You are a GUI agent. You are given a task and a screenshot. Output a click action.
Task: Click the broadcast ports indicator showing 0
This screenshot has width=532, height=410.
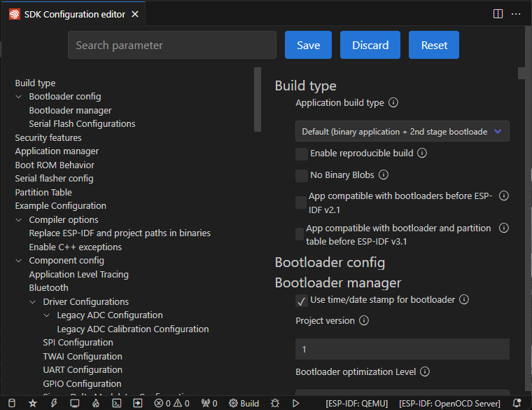209,403
